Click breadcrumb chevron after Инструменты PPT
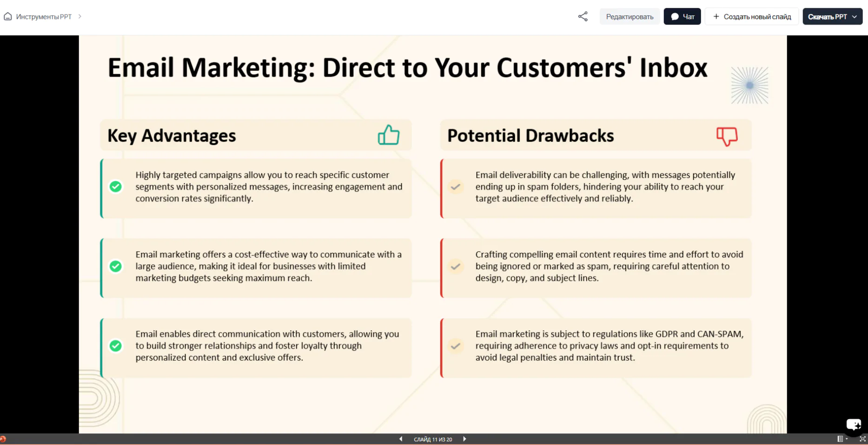 tap(80, 16)
